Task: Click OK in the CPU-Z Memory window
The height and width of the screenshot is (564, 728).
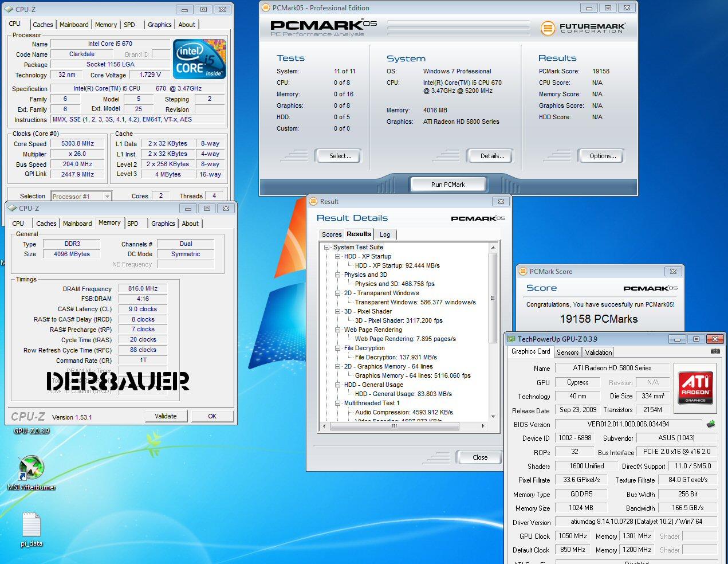Action: (x=212, y=416)
